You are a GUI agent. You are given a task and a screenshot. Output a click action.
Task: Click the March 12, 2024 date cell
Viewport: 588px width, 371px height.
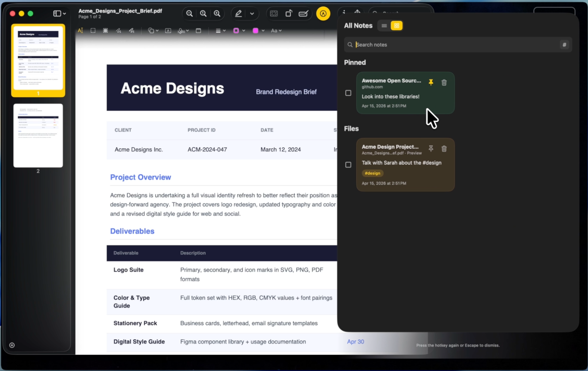280,149
